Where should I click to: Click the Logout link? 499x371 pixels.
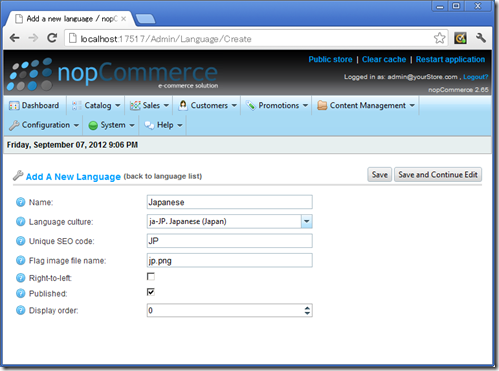pos(476,77)
